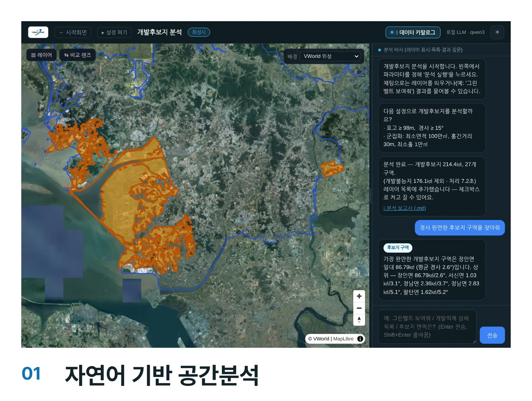Toggle the light/dark theme sun icon
This screenshot has width=532, height=401.
(x=497, y=32)
